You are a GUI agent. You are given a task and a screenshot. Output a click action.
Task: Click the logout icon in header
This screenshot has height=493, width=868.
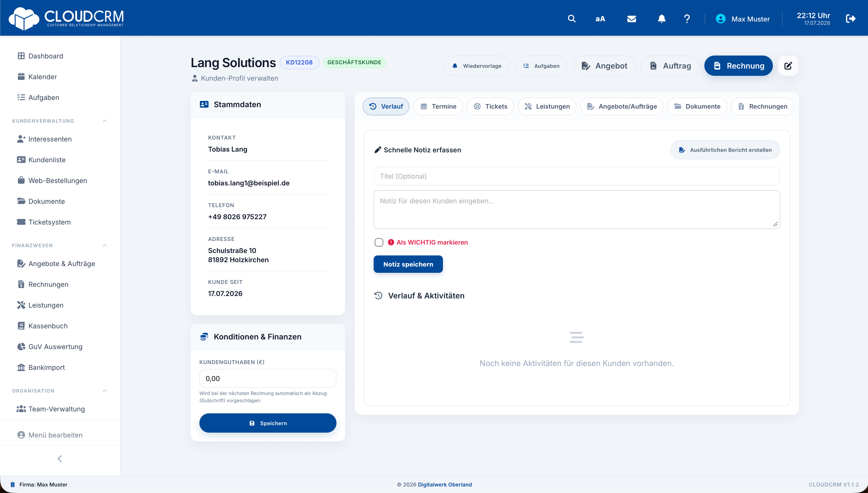[851, 19]
